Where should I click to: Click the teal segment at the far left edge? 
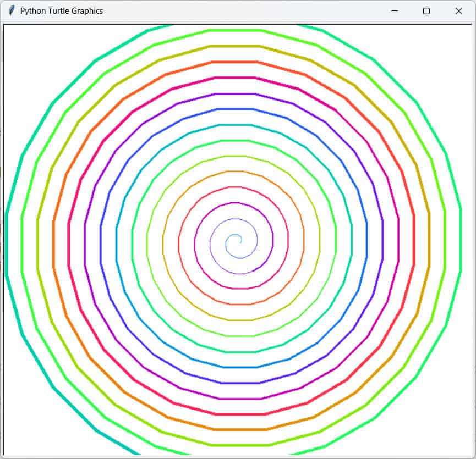6,242
